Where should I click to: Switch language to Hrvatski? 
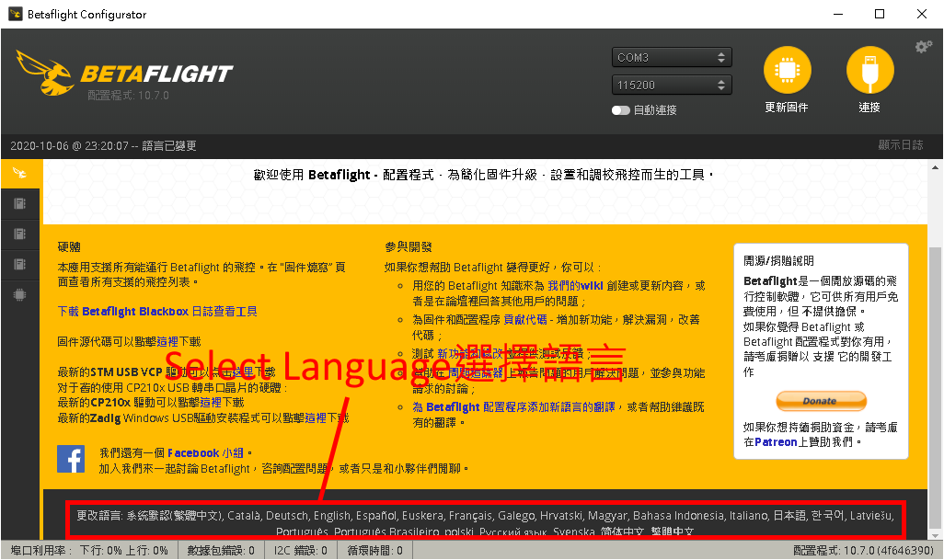point(561,516)
